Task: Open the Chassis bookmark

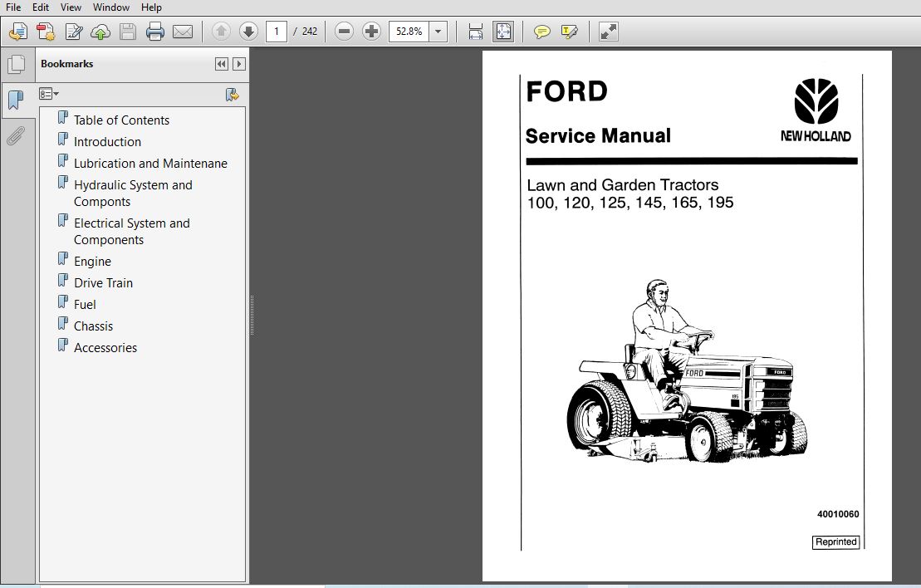Action: point(93,326)
